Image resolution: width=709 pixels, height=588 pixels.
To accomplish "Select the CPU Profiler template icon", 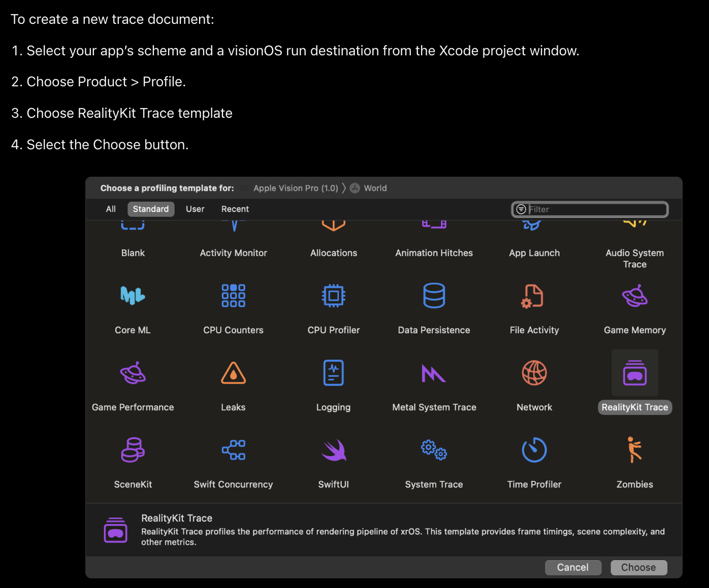I will point(334,296).
